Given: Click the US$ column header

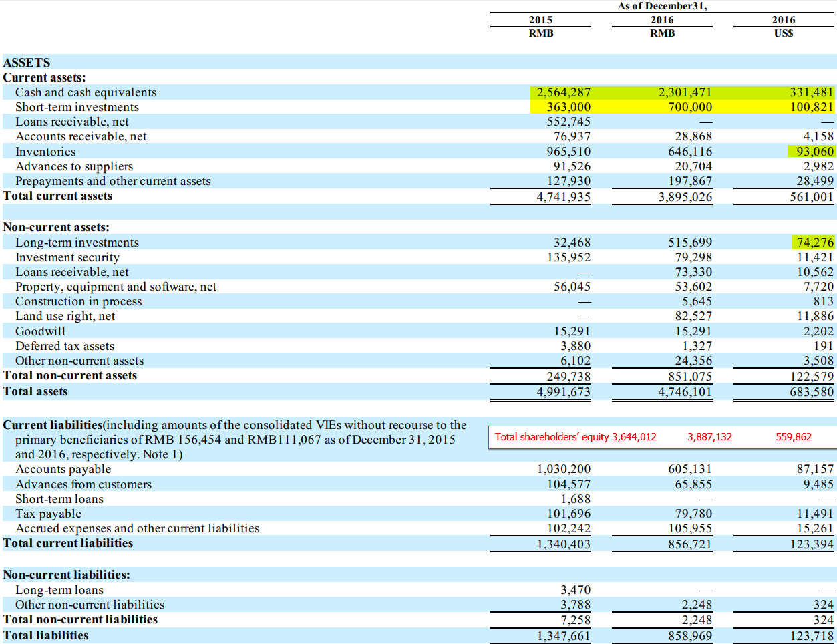Looking at the screenshot, I should [x=784, y=33].
